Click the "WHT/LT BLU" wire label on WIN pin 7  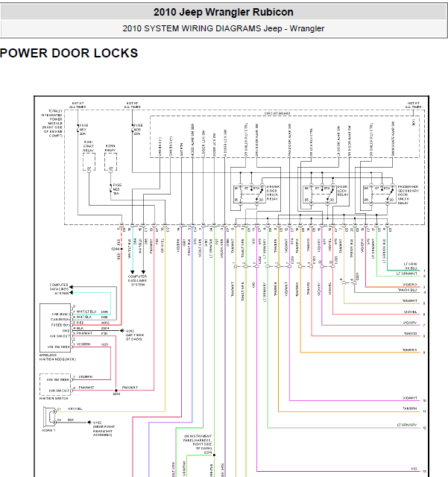[x=86, y=312]
